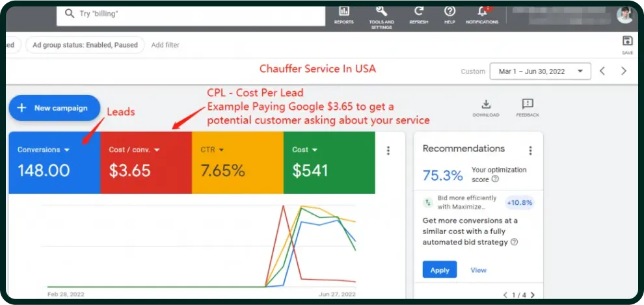
Task: Click Bid more efficiently with Maximize text
Action: pyautogui.click(x=467, y=202)
